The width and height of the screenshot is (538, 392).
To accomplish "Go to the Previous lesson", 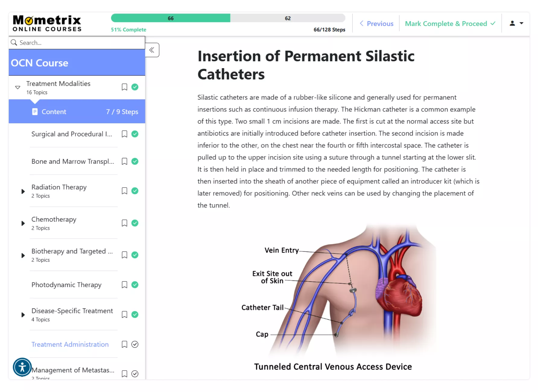I will [376, 24].
